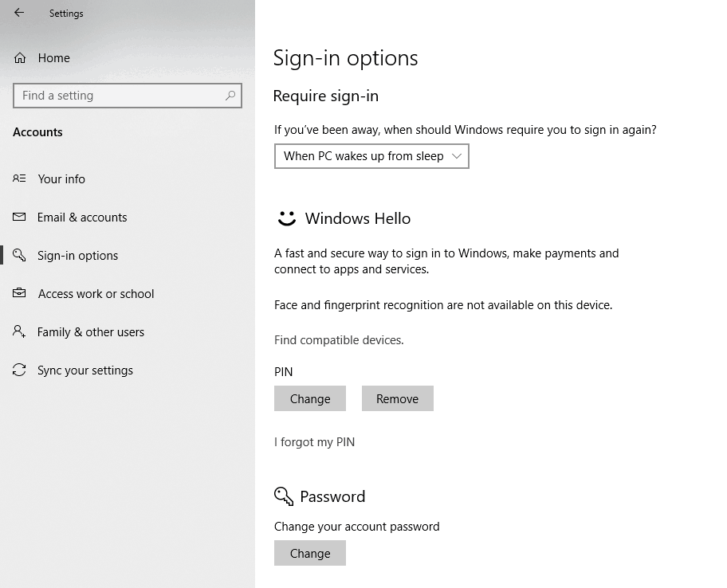Click into the Find a setting box
This screenshot has height=588, width=727.
tap(128, 96)
